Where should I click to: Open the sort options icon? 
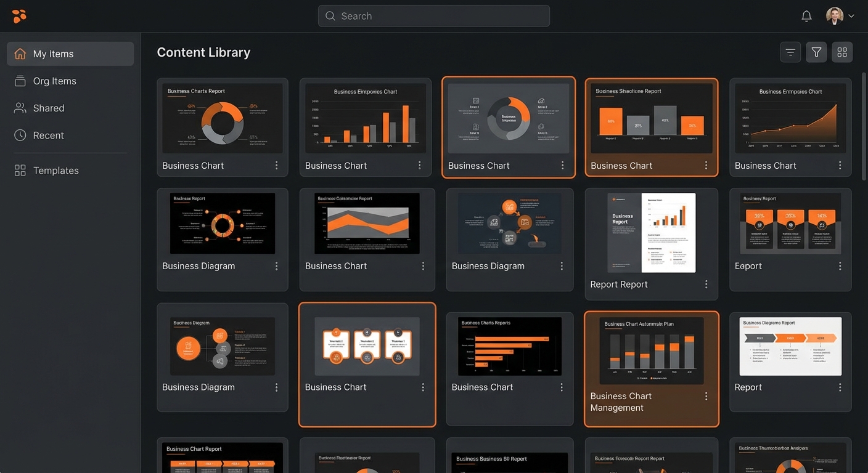click(x=790, y=52)
